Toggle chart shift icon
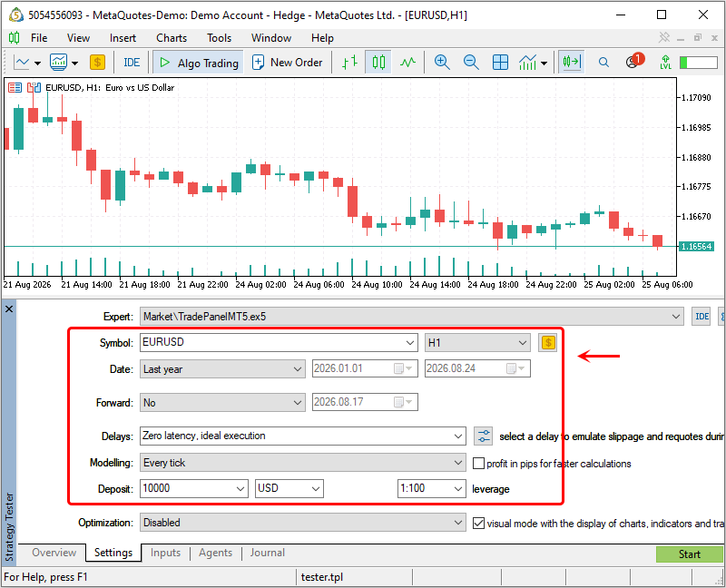Image resolution: width=726 pixels, height=588 pixels. (x=571, y=62)
